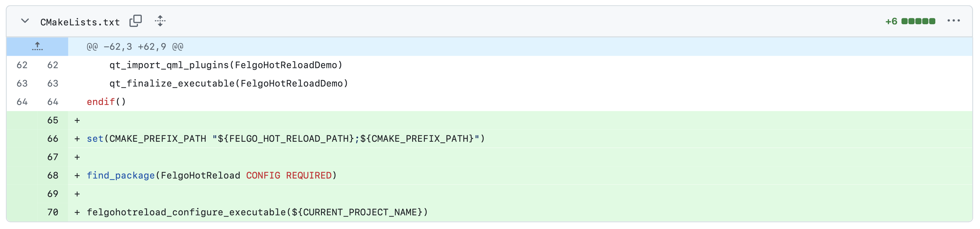Select the expand-up arrow in the gutter
This screenshot has height=229, width=980.
coord(37,46)
